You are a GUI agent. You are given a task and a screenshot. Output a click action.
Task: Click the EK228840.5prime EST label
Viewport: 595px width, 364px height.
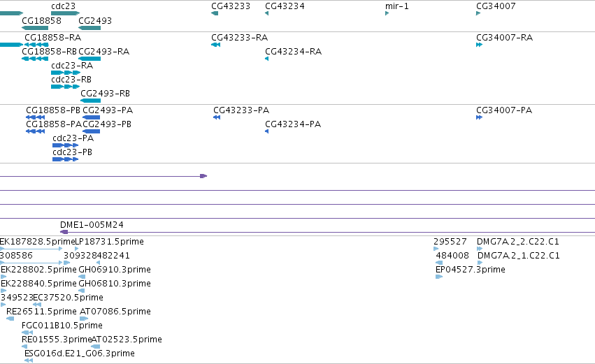[38, 284]
